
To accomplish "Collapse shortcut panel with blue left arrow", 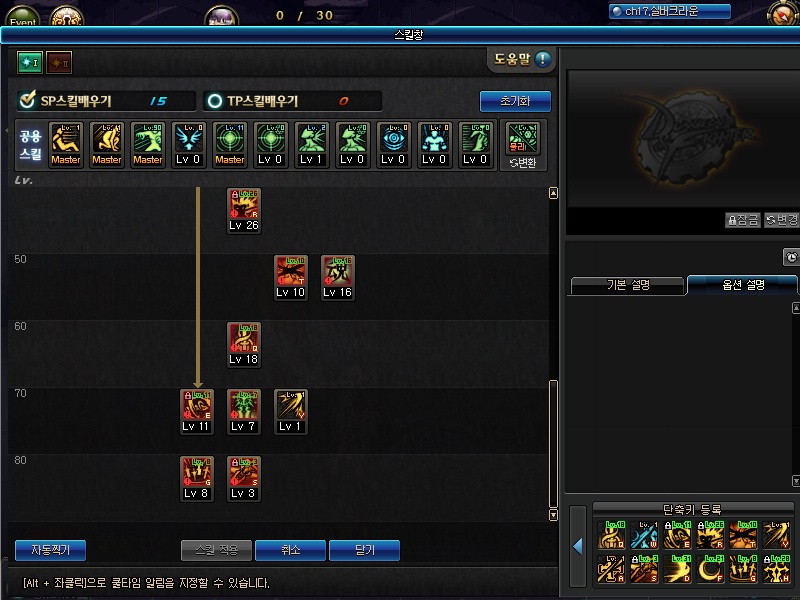I will tap(578, 546).
